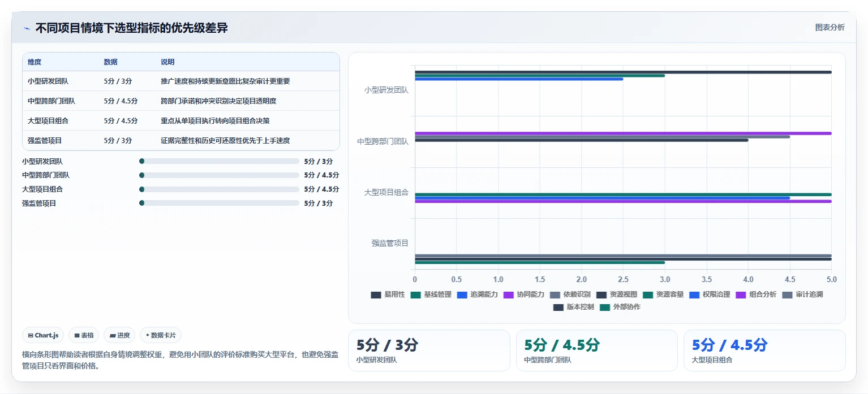Open the 中型跨部门团队 data card with green value
868x394 pixels.
pos(597,350)
